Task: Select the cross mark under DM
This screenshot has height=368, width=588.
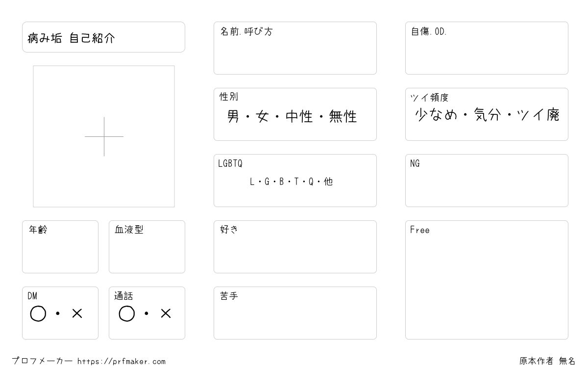Action: (x=77, y=314)
